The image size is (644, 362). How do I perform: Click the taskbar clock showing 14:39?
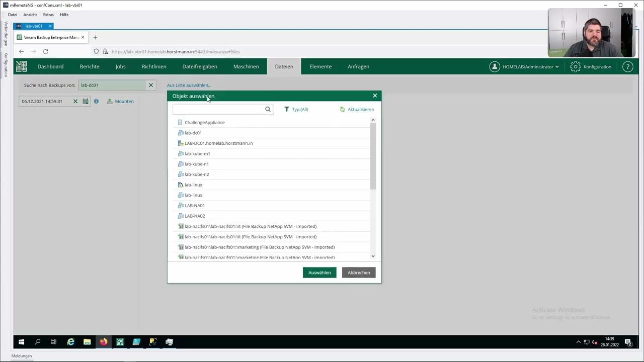click(609, 342)
